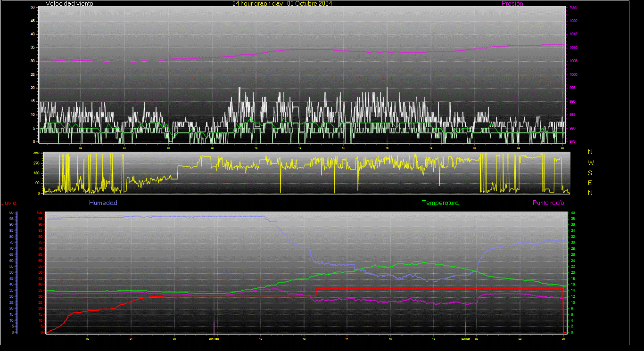This screenshot has width=644, height=351.
Task: Click the "24 hour graph day : 03 Octubre 2024" title
Action: tap(282, 3)
